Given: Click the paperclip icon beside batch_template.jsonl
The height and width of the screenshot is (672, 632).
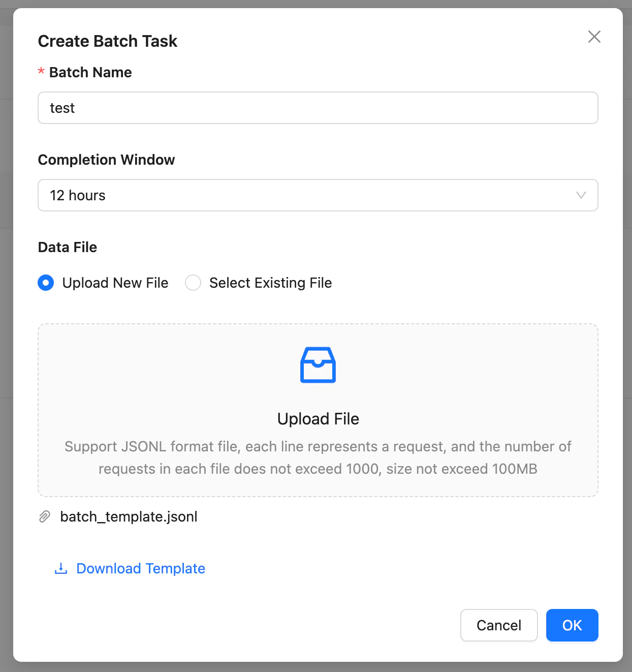Looking at the screenshot, I should [45, 516].
